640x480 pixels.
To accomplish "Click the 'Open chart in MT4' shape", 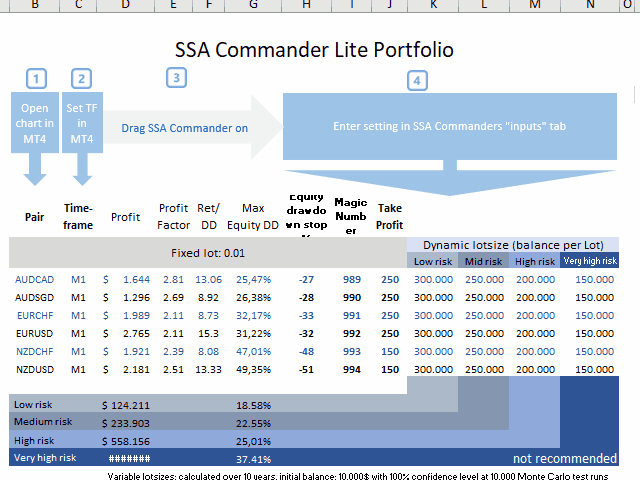I will (35, 124).
